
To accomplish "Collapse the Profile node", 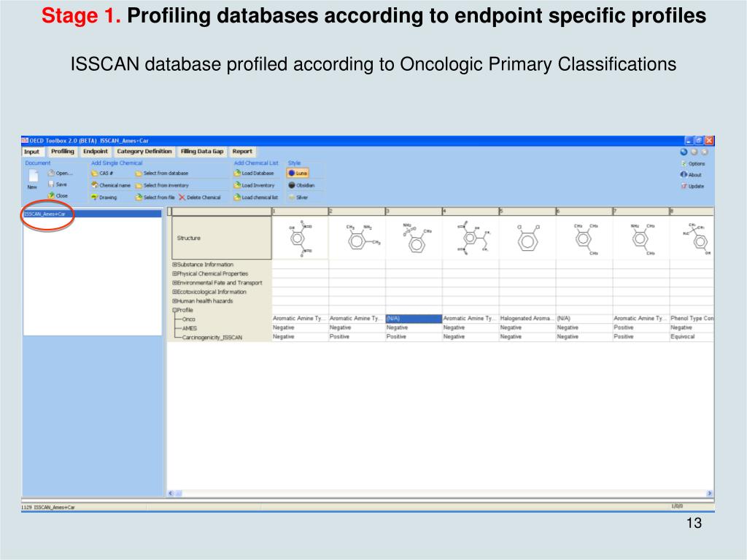I will [x=174, y=310].
